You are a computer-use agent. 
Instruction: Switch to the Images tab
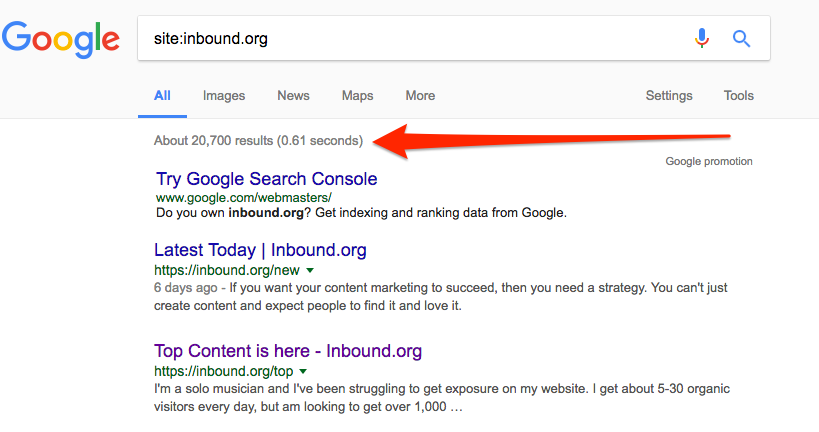(x=224, y=96)
